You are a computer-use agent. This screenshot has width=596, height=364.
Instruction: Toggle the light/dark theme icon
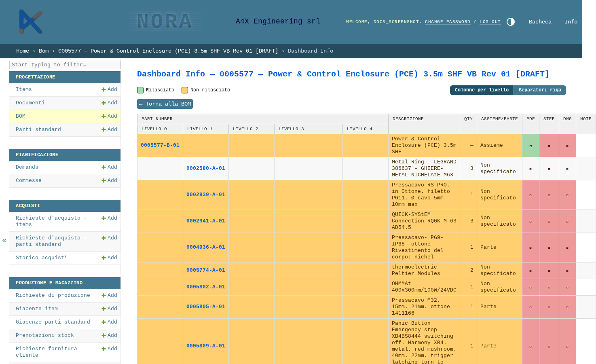(x=511, y=22)
